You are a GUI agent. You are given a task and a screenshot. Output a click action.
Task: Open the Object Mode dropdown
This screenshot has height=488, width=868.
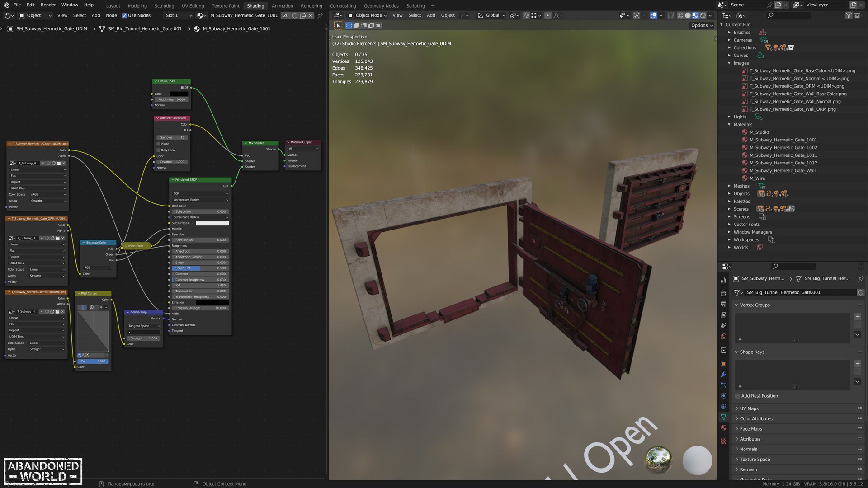pos(367,15)
